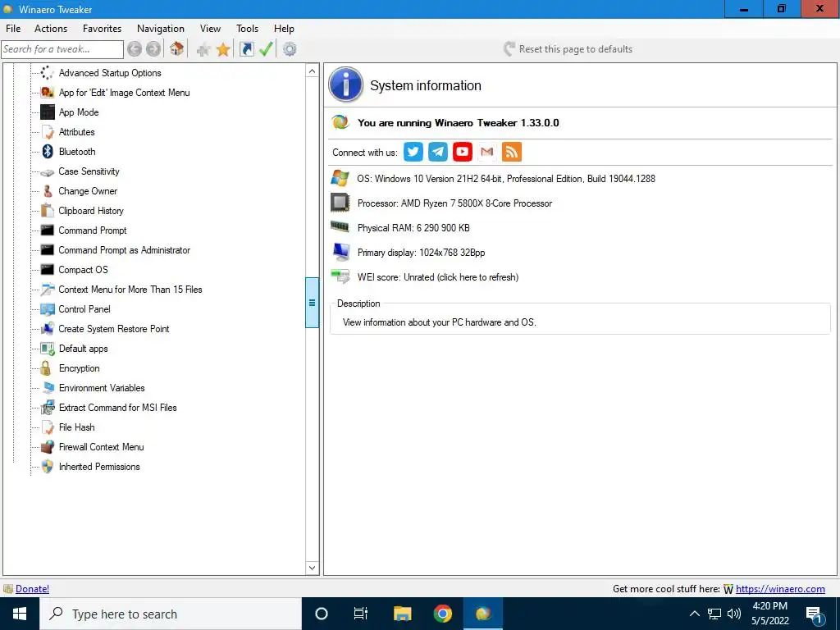Open the Actions menu
Image resolution: width=840 pixels, height=630 pixels.
tap(51, 29)
